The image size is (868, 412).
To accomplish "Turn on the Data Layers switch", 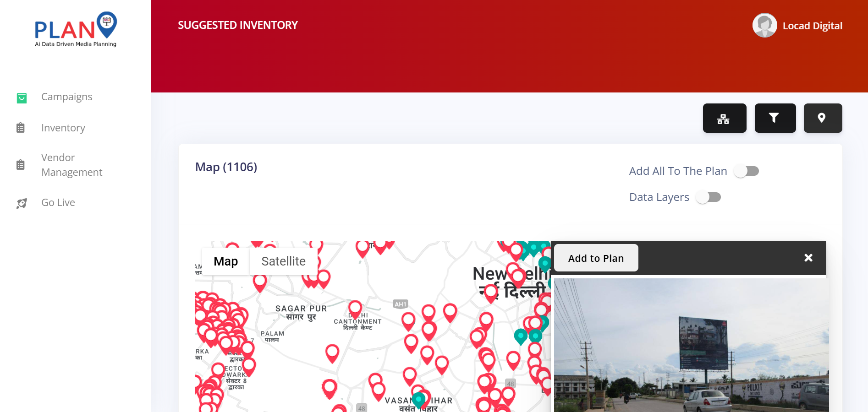I will pyautogui.click(x=708, y=197).
